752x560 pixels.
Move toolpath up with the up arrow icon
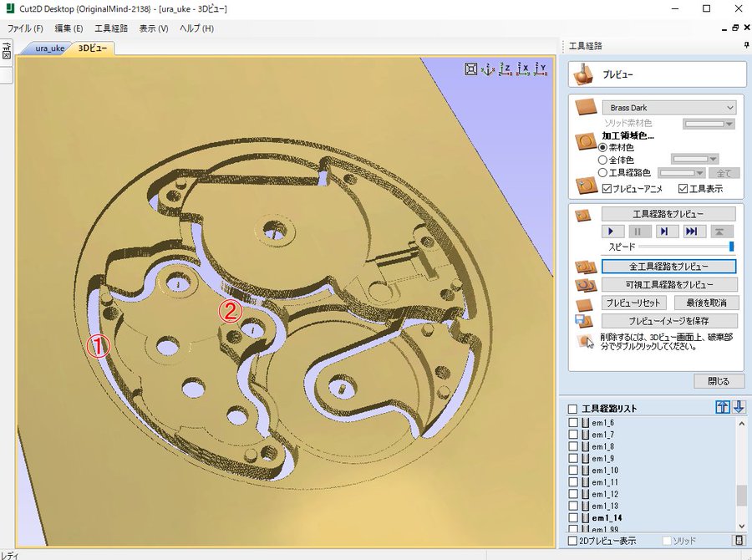pyautogui.click(x=723, y=407)
